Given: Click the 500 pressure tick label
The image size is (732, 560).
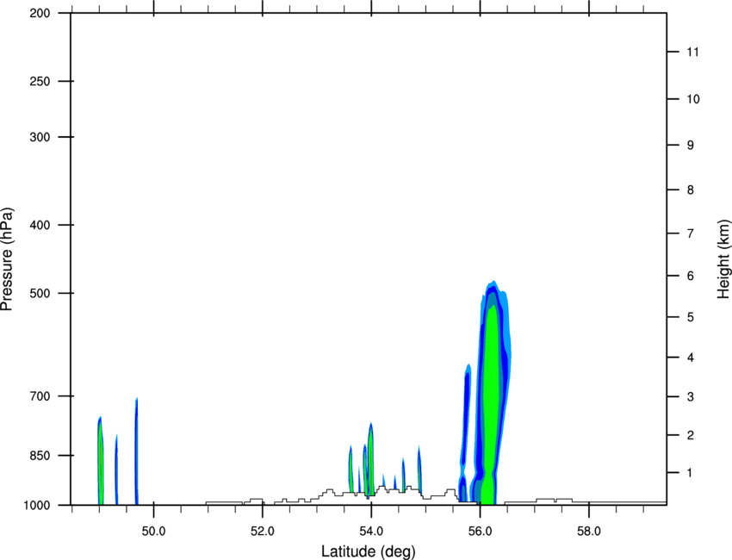Looking at the screenshot, I should [40, 293].
